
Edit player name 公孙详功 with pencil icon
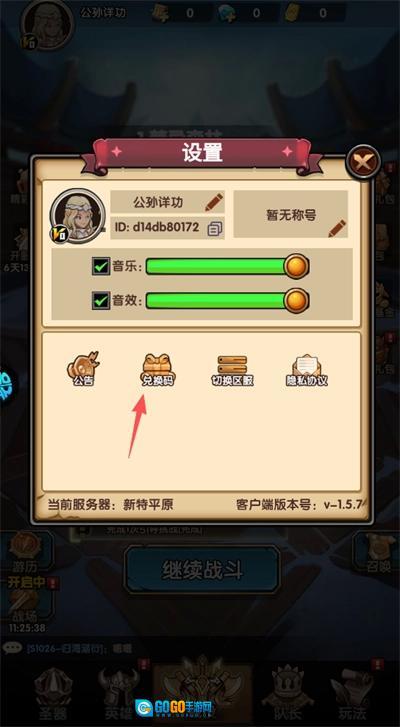[214, 202]
